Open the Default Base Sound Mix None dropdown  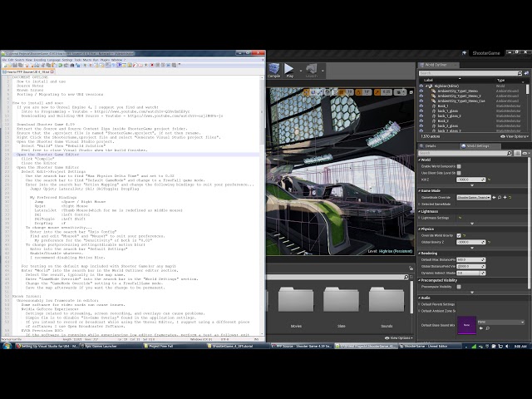(500, 322)
